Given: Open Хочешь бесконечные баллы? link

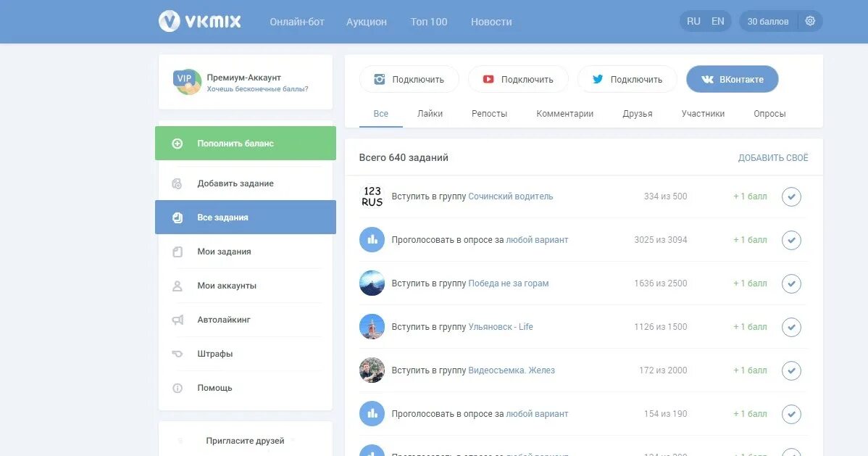Looking at the screenshot, I should tap(257, 88).
